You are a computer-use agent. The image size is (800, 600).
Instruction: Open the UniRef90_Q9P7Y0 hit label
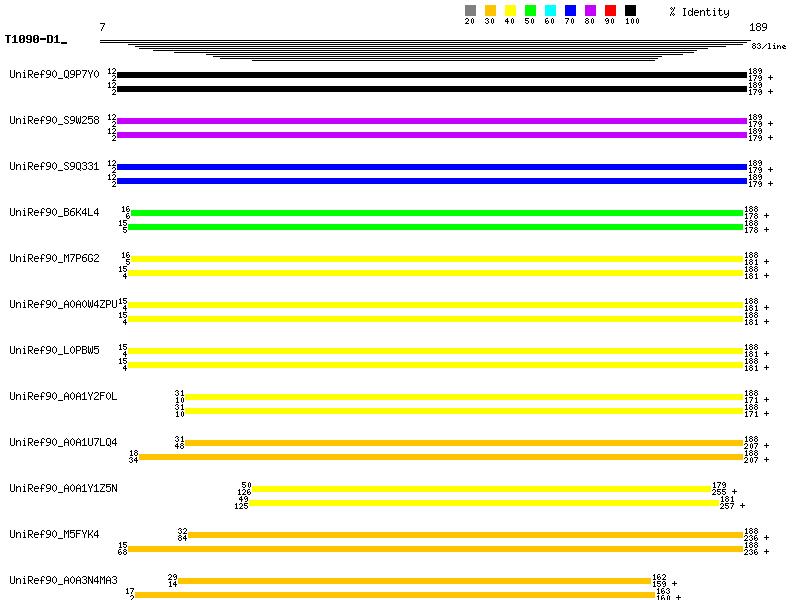pyautogui.click(x=54, y=74)
